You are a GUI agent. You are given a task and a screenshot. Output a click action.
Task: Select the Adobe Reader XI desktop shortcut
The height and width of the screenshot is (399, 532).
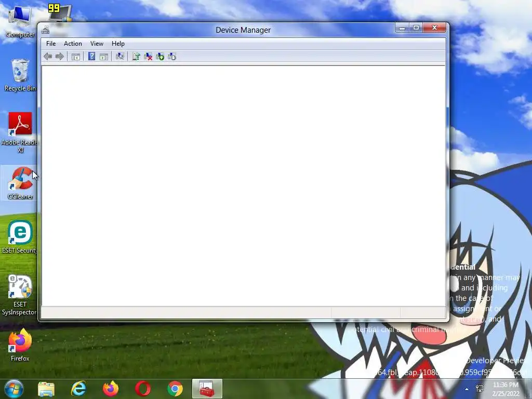[x=20, y=132]
